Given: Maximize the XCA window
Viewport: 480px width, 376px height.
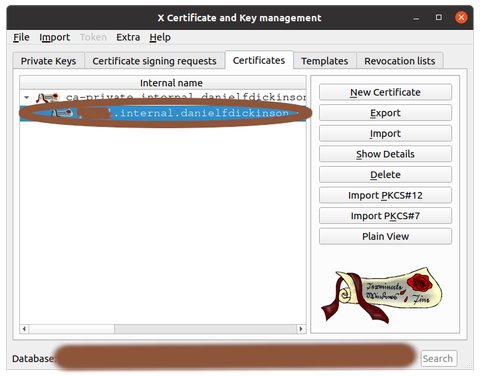Looking at the screenshot, I should point(439,17).
